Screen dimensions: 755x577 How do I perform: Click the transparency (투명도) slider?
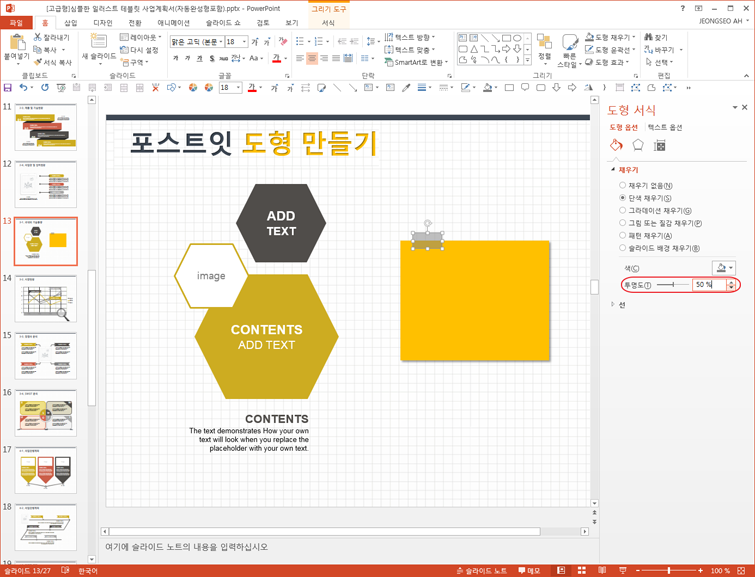[x=673, y=285]
